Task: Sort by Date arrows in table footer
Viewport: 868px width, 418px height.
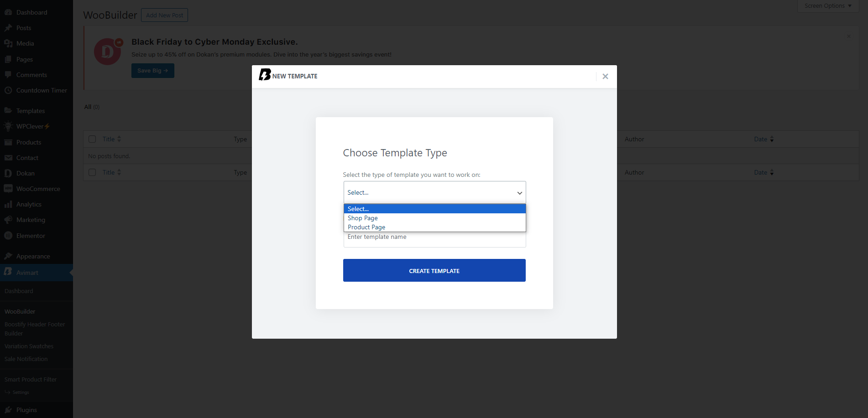Action: pyautogui.click(x=772, y=172)
